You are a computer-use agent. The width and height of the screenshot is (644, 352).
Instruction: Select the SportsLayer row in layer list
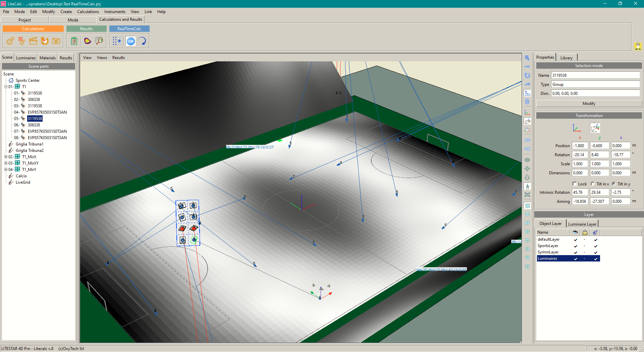click(548, 246)
